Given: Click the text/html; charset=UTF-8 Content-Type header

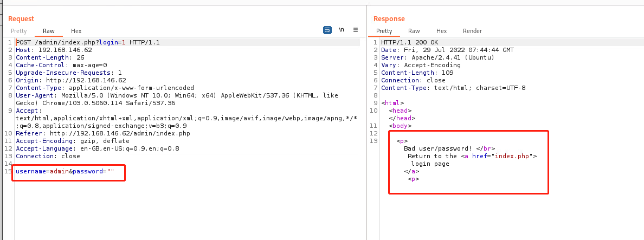Looking at the screenshot, I should 453,88.
